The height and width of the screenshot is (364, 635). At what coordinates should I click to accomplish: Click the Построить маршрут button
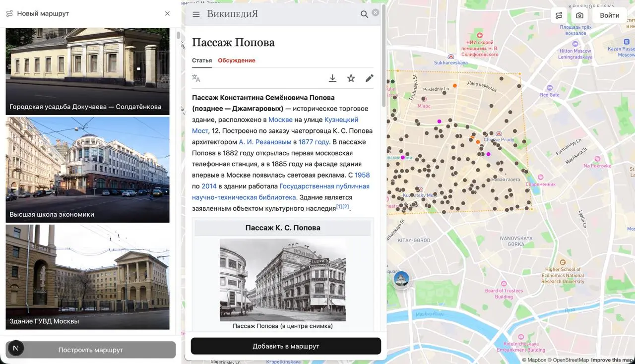tap(91, 350)
